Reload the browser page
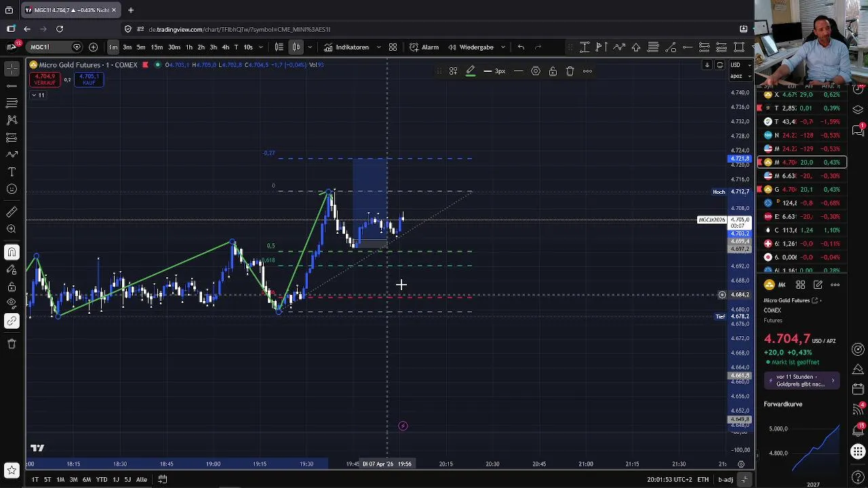Viewport: 868px width, 488px height. pyautogui.click(x=60, y=29)
